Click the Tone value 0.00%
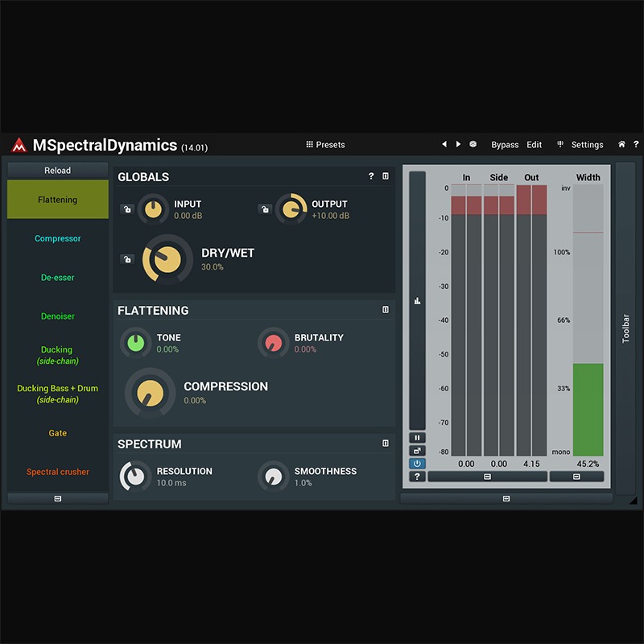The height and width of the screenshot is (644, 644). click(167, 349)
